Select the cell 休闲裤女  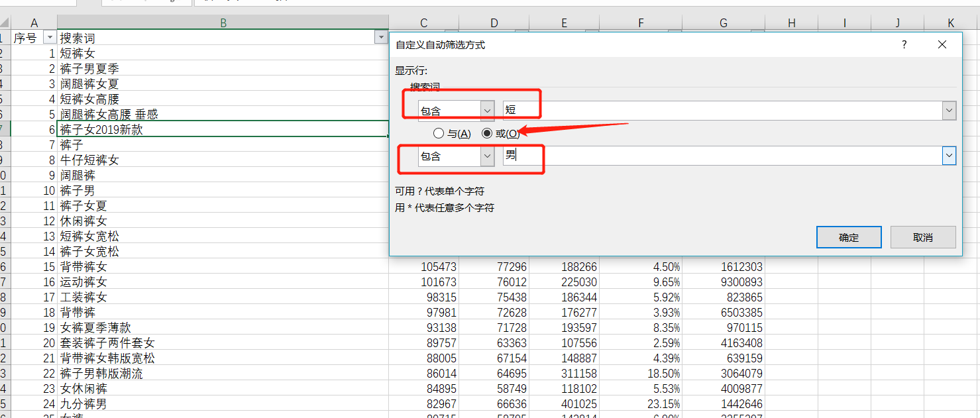(x=223, y=221)
